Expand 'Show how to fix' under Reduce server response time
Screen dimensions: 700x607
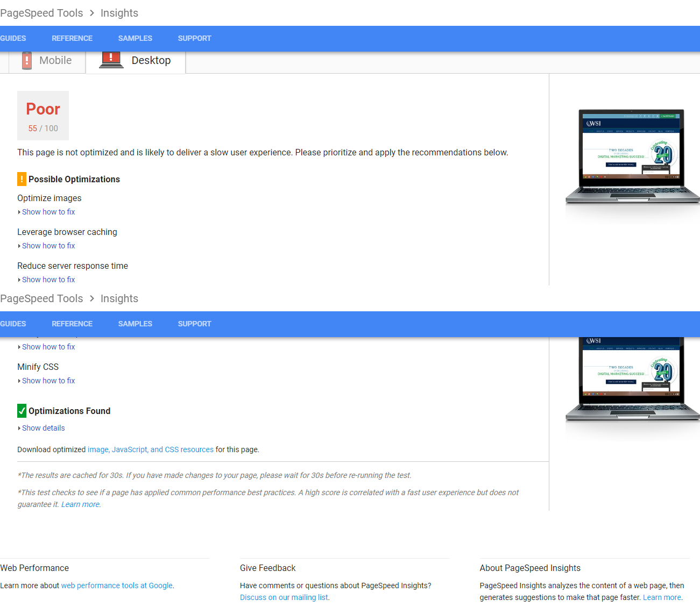click(x=48, y=280)
